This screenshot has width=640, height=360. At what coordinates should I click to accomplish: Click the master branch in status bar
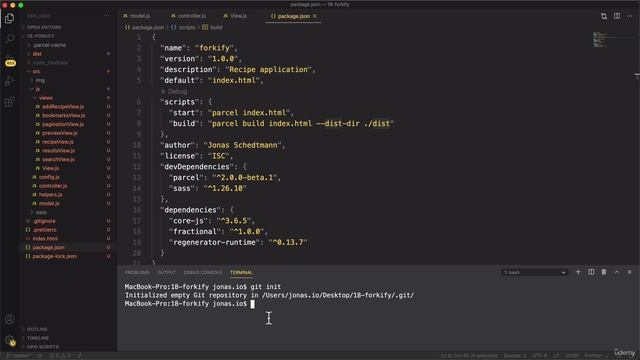point(19,356)
